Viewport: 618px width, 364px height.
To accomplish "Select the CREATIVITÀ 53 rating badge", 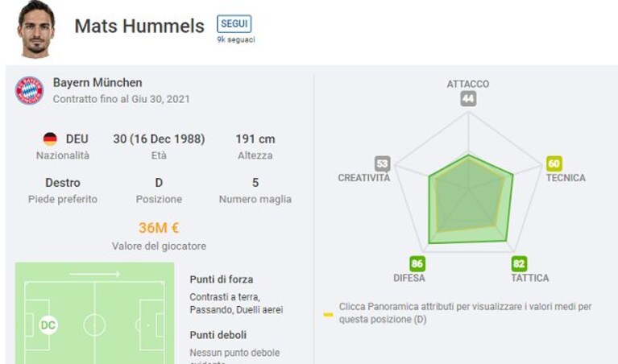I will [382, 163].
